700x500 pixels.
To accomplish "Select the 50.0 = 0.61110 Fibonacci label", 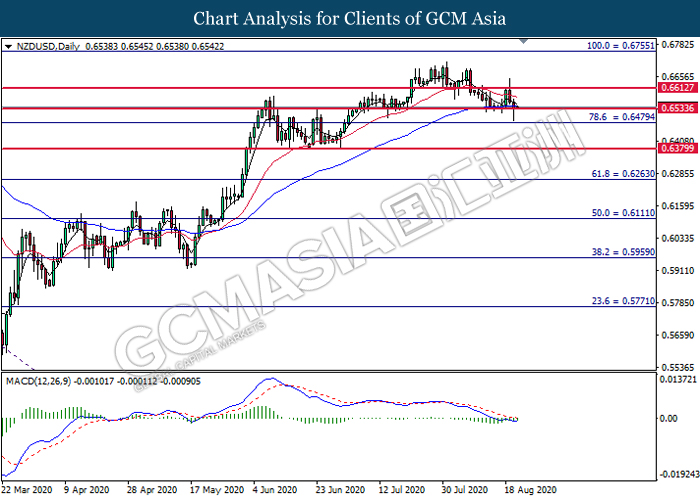I will pyautogui.click(x=623, y=213).
